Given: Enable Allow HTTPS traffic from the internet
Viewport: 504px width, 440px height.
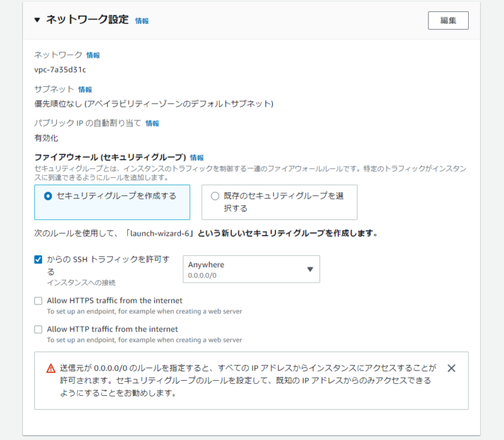Looking at the screenshot, I should point(38,301).
